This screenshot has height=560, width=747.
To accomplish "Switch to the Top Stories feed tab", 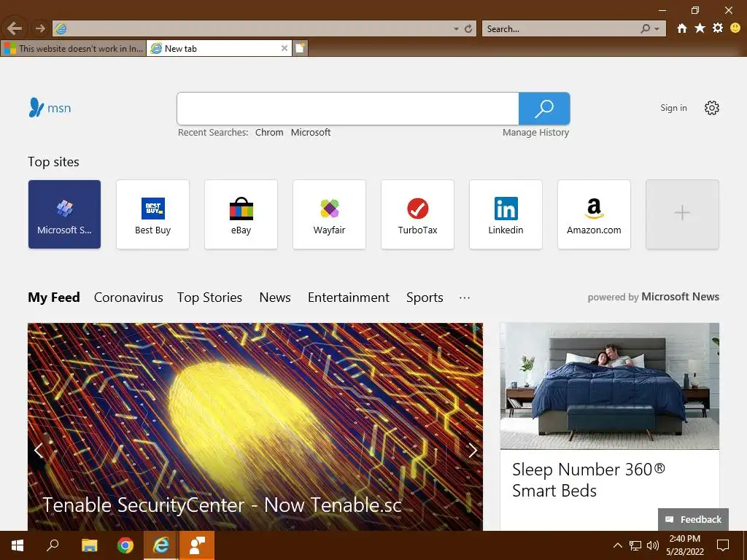I will point(209,297).
